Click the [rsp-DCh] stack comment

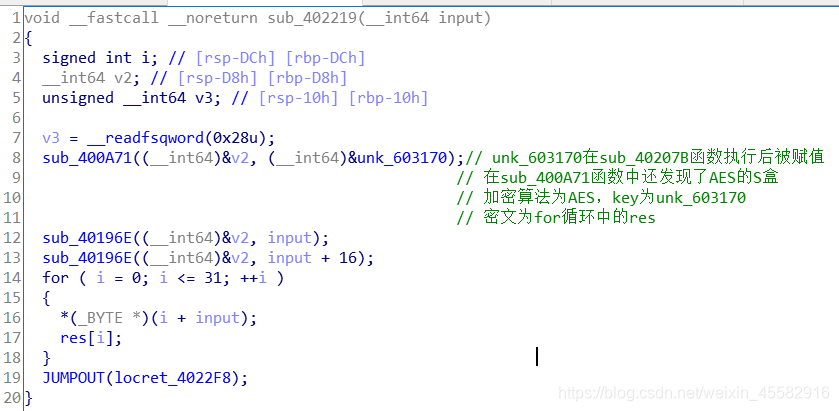(x=237, y=58)
